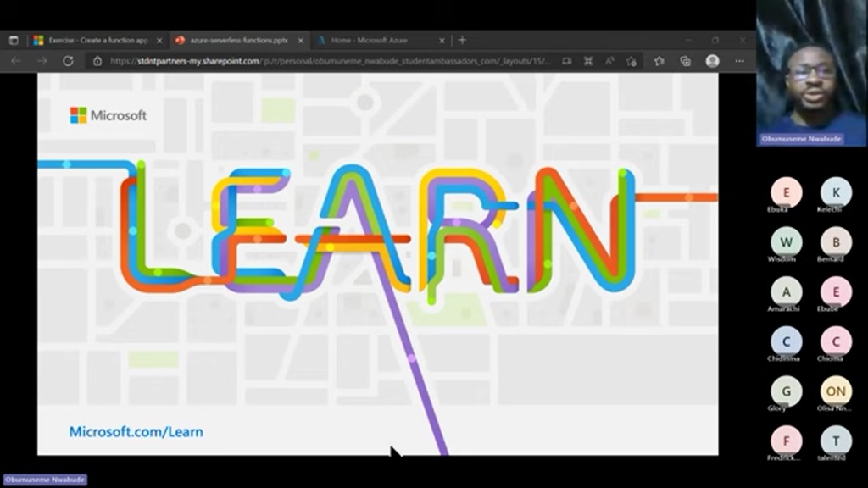868x488 pixels.
Task: Select Ebuka's participant avatar
Action: tap(786, 192)
